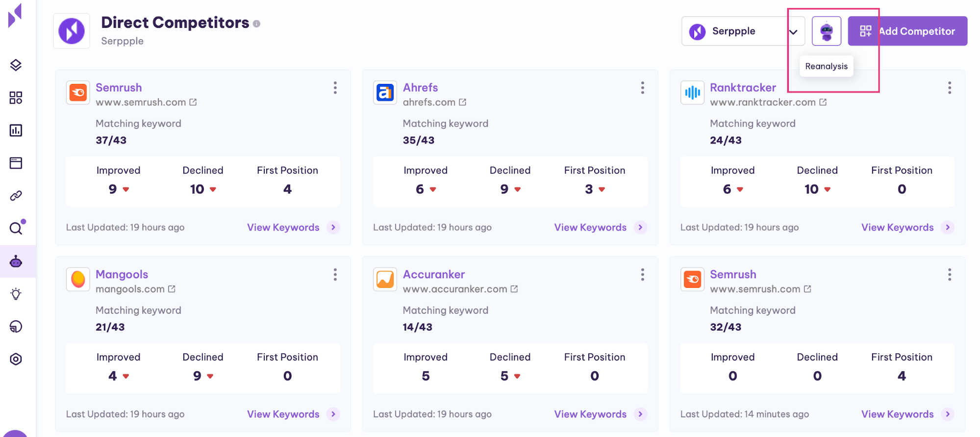
Task: Open the three-dot menu on the Ahrefs card
Action: pyautogui.click(x=642, y=88)
